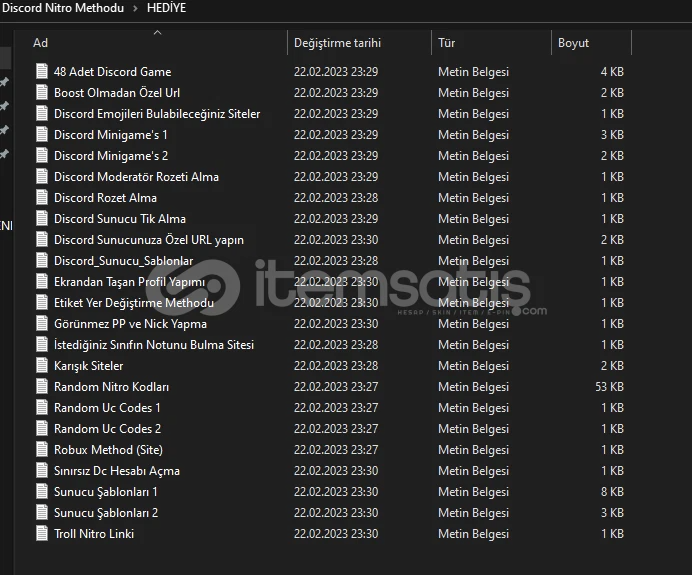Select the file icon of Robux Method (Site)

coord(42,450)
